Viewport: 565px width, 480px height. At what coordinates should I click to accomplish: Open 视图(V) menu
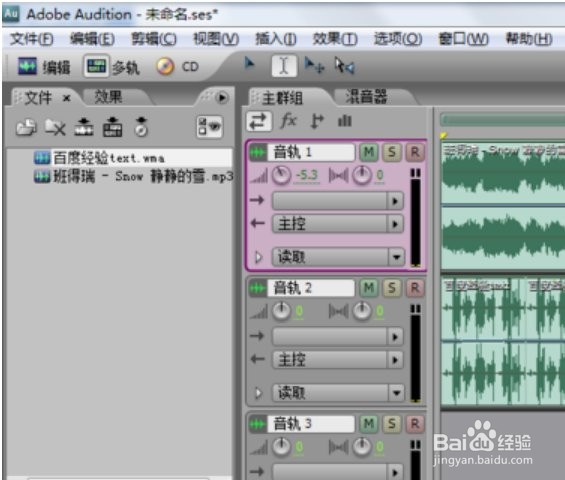pos(216,39)
